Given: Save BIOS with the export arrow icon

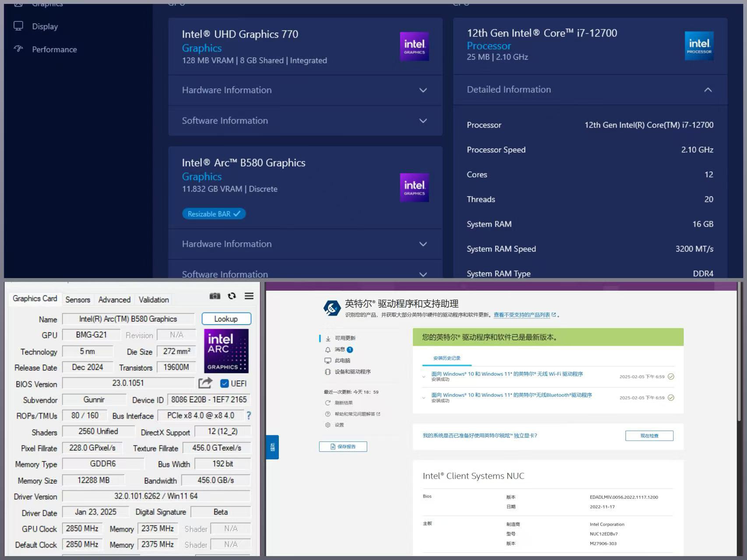Looking at the screenshot, I should 205,383.
